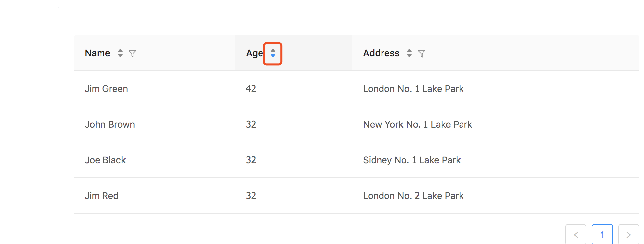Select the John Brown name cell
The width and height of the screenshot is (644, 244).
(x=110, y=124)
